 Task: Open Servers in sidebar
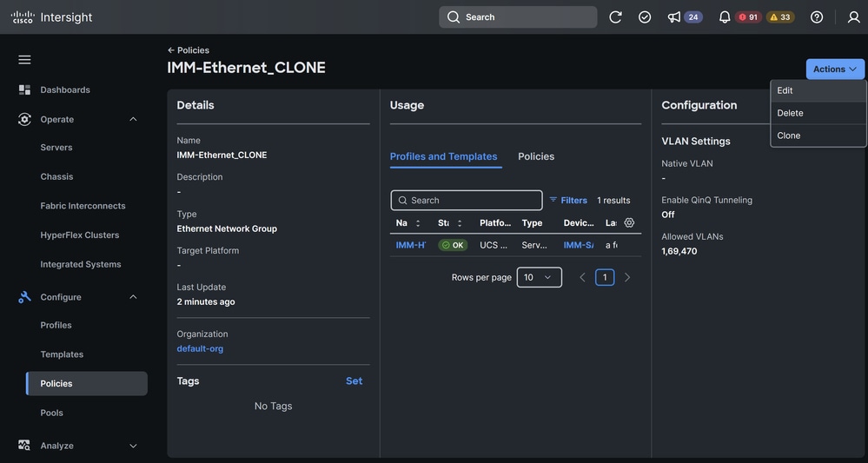coord(56,147)
